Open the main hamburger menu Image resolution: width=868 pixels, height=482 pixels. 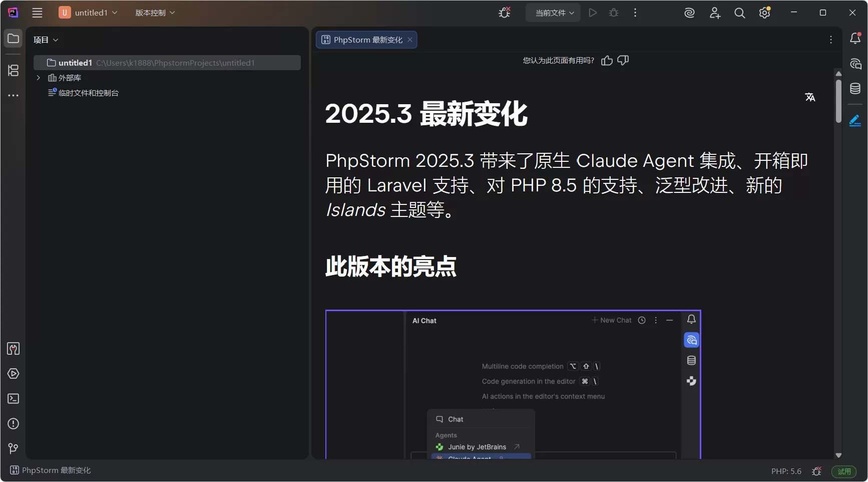tap(37, 13)
